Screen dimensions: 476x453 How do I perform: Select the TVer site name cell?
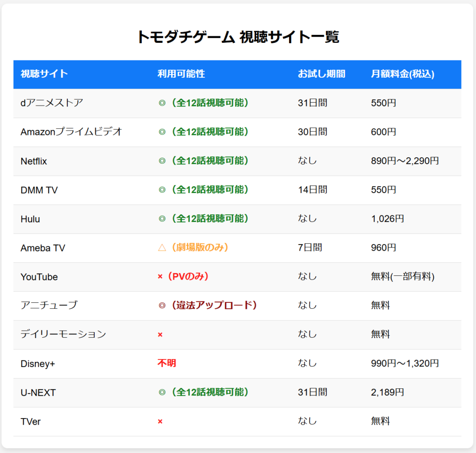click(x=31, y=421)
